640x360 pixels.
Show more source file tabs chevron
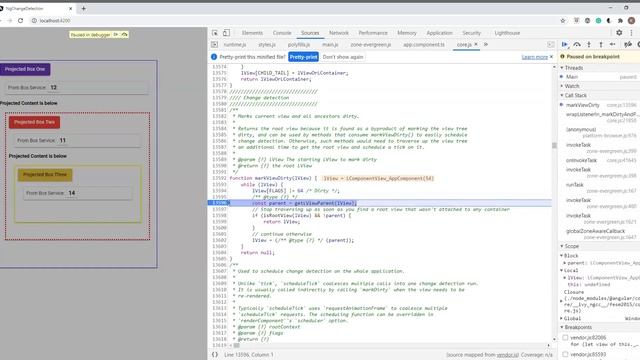[486, 44]
